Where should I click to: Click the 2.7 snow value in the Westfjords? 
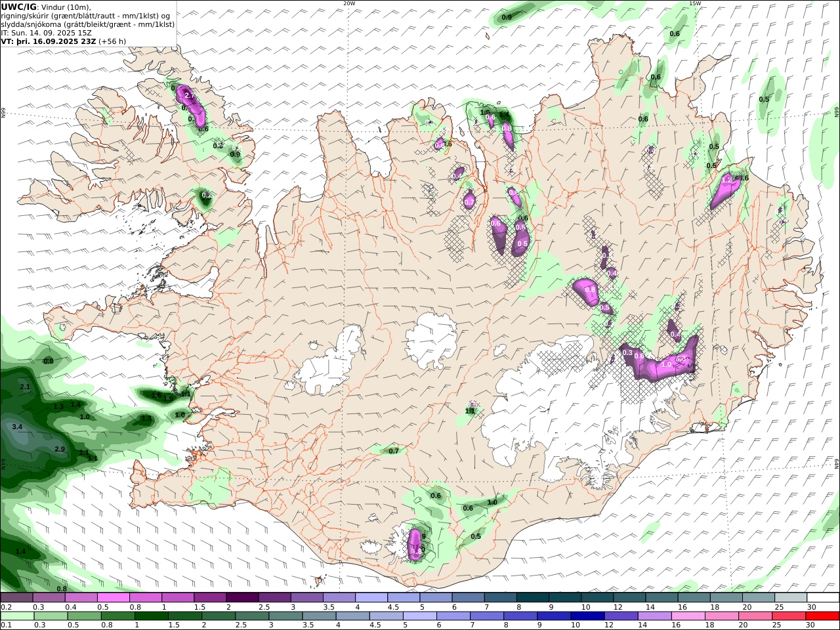click(190, 96)
